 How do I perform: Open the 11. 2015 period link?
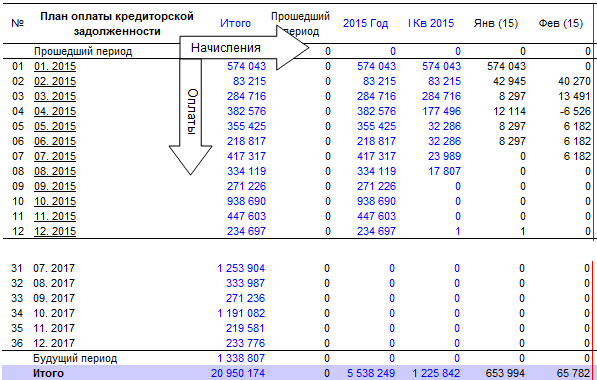coord(55,216)
